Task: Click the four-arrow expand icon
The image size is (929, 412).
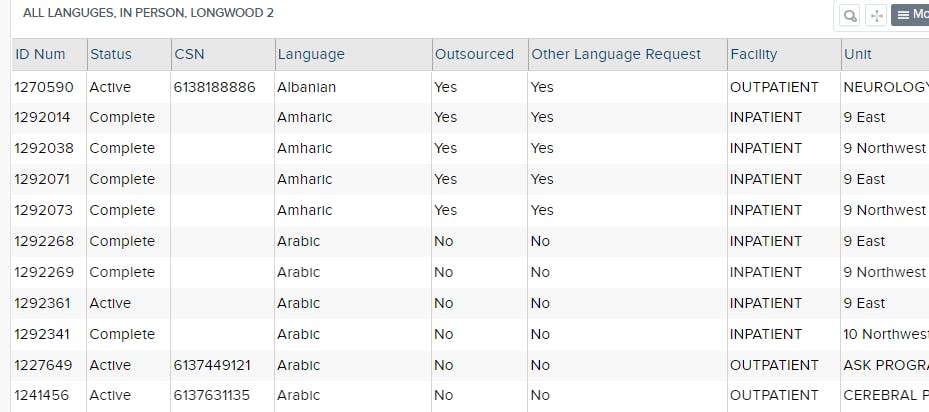Action: point(876,15)
